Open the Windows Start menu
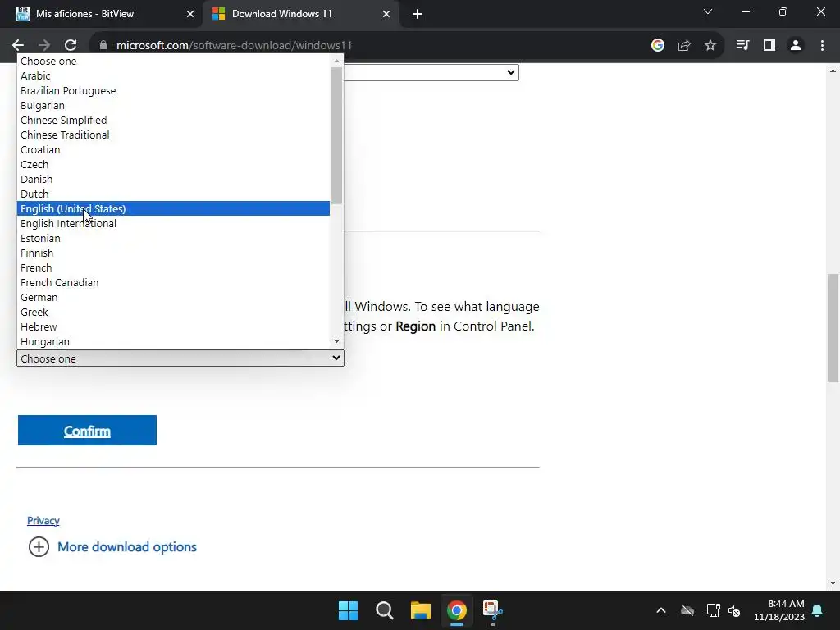 [348, 610]
